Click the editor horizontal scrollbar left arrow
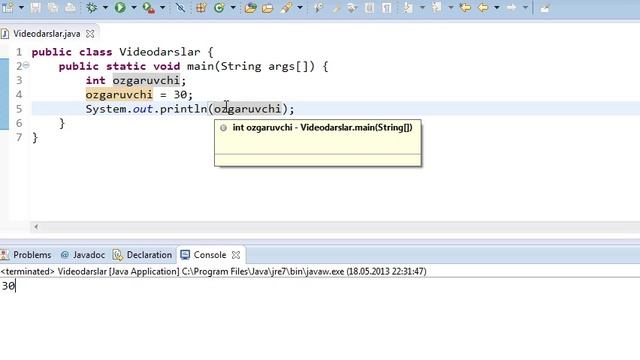The width and height of the screenshot is (640, 360). 36,227
